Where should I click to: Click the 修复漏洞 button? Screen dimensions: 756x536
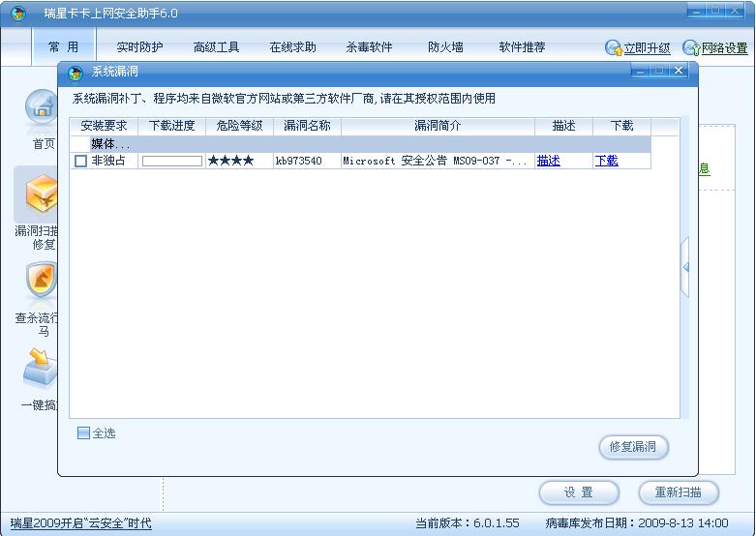click(x=633, y=447)
